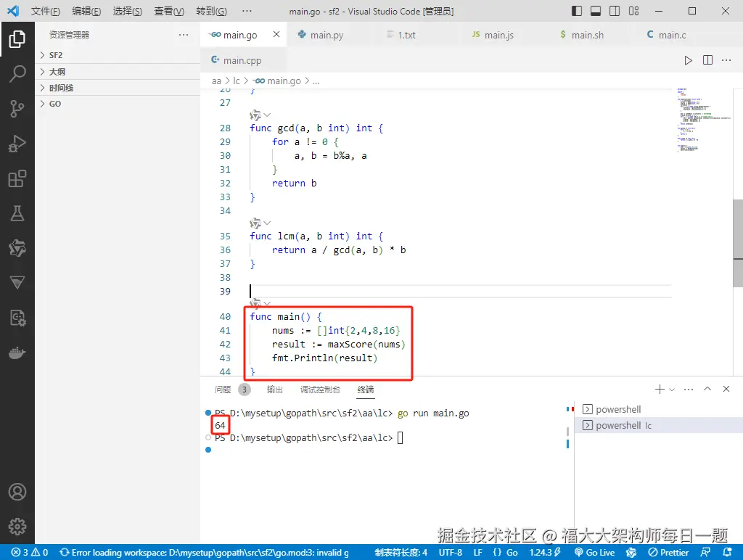Toggle secondary sidebar layout icon
The image size is (743, 560).
(x=615, y=11)
